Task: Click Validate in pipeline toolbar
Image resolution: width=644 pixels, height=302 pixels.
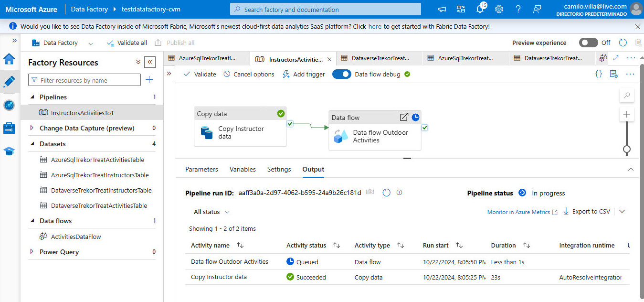Action: pyautogui.click(x=200, y=74)
